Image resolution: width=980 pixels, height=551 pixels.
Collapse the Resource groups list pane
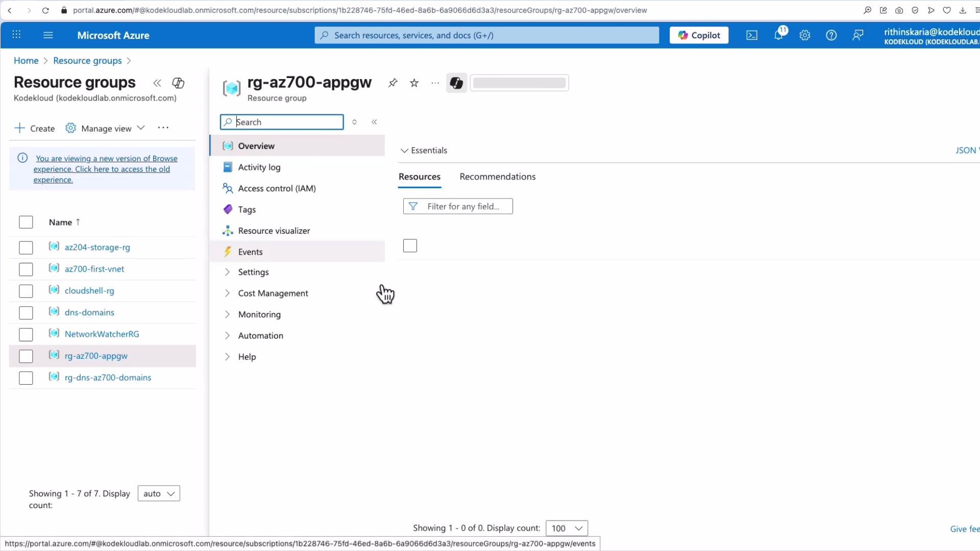point(157,83)
